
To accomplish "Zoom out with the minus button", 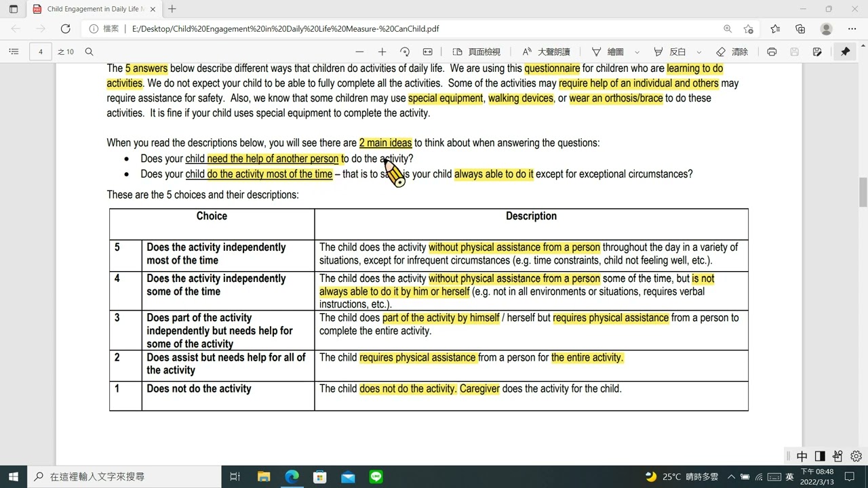I will click(x=359, y=52).
